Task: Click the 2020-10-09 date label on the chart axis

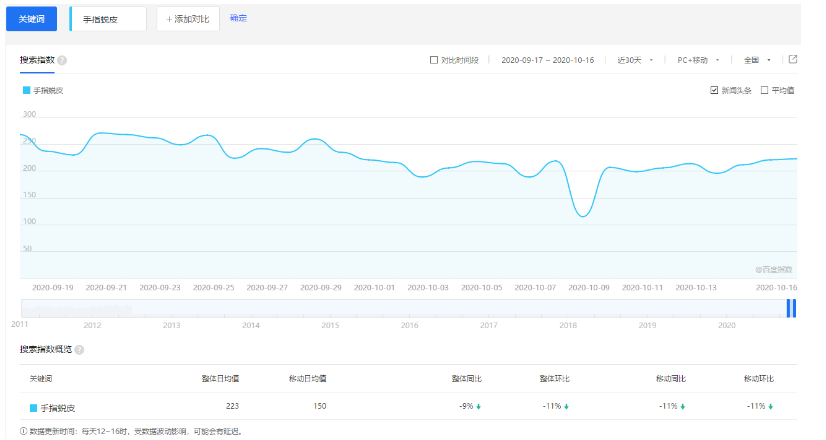Action: [588, 288]
